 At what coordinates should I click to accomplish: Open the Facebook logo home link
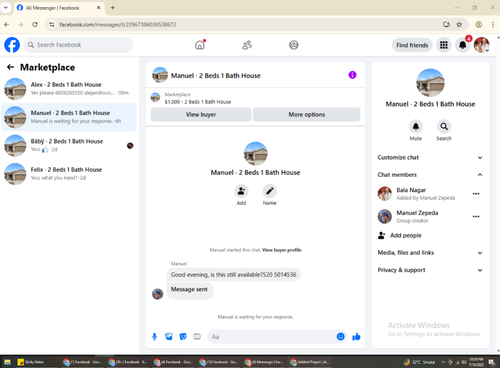[x=12, y=45]
